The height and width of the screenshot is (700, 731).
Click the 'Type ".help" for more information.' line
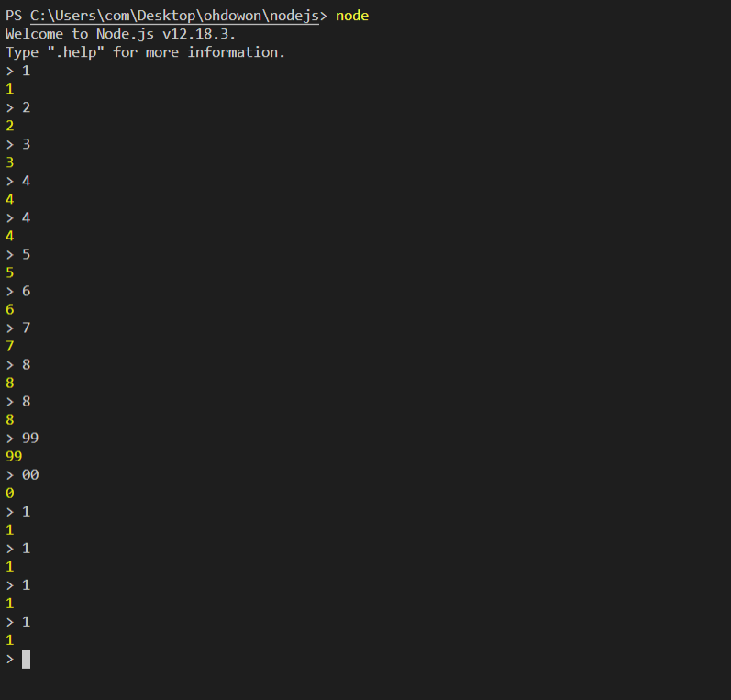[145, 52]
